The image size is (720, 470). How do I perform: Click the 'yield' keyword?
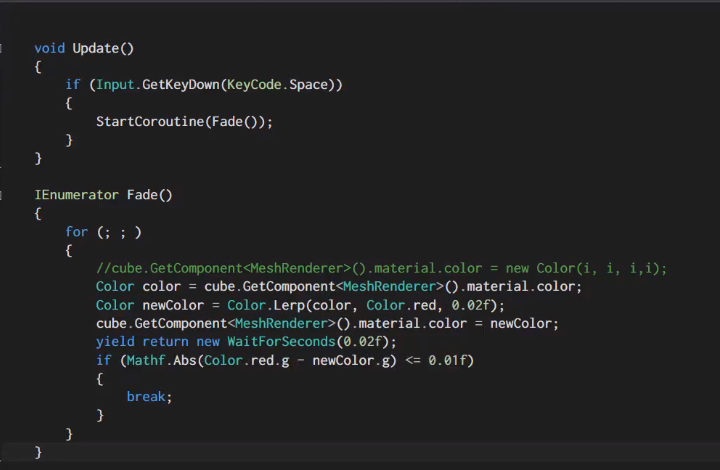coord(115,342)
